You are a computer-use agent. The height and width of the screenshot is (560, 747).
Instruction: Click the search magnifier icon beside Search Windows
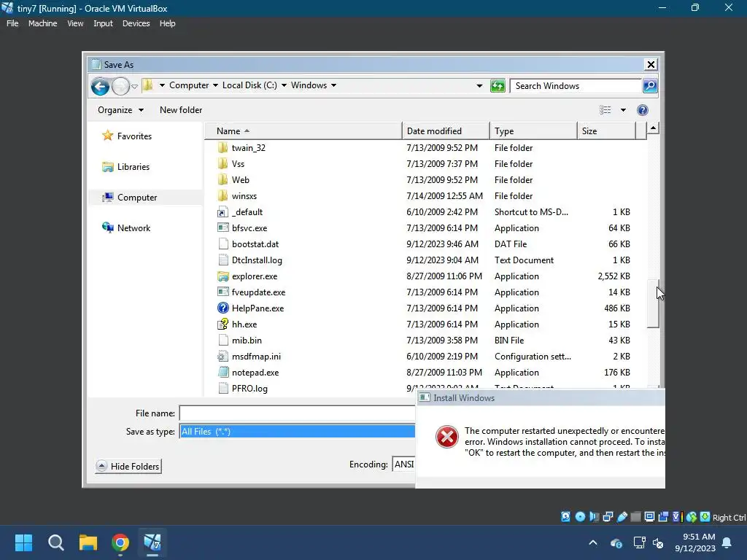(x=650, y=86)
